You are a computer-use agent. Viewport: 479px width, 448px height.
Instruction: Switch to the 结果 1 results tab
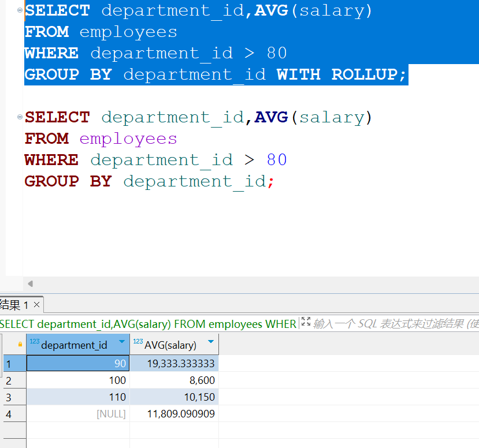tap(14, 304)
